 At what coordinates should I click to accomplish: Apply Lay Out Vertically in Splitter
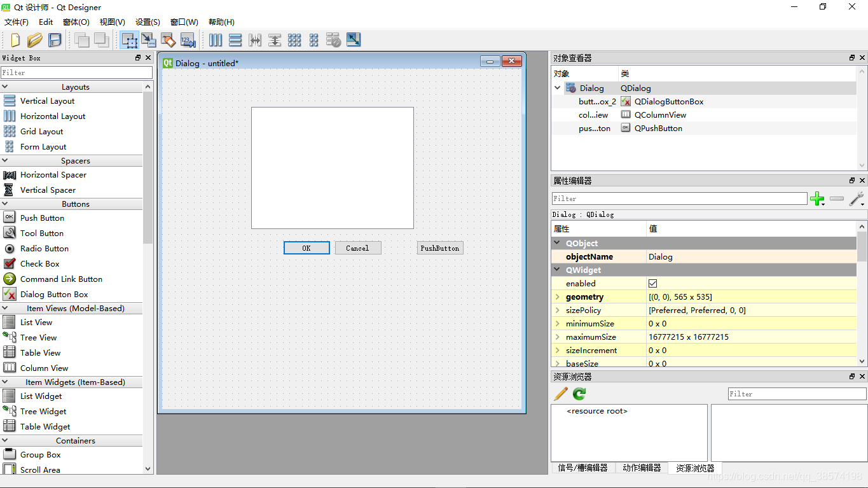coord(275,40)
